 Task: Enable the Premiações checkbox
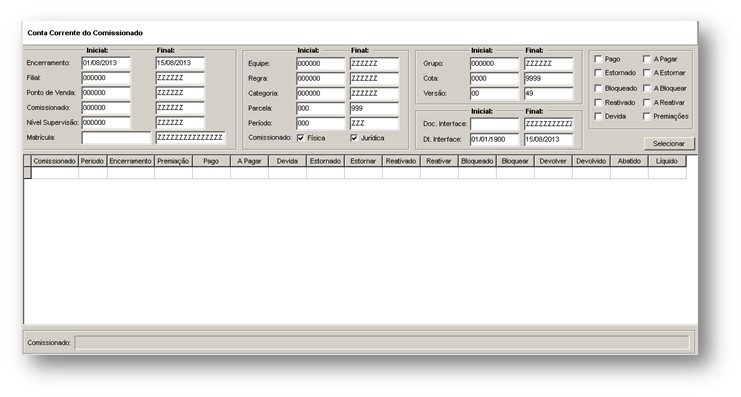click(x=647, y=116)
